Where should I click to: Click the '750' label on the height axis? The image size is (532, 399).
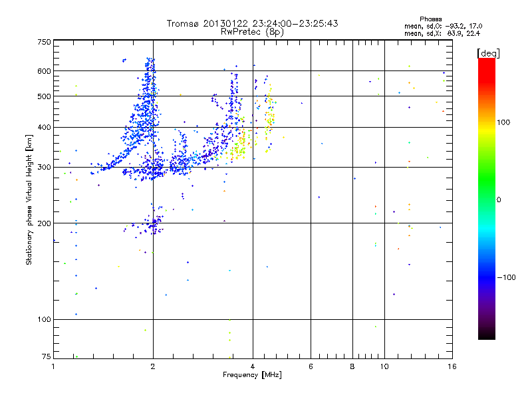(x=44, y=42)
